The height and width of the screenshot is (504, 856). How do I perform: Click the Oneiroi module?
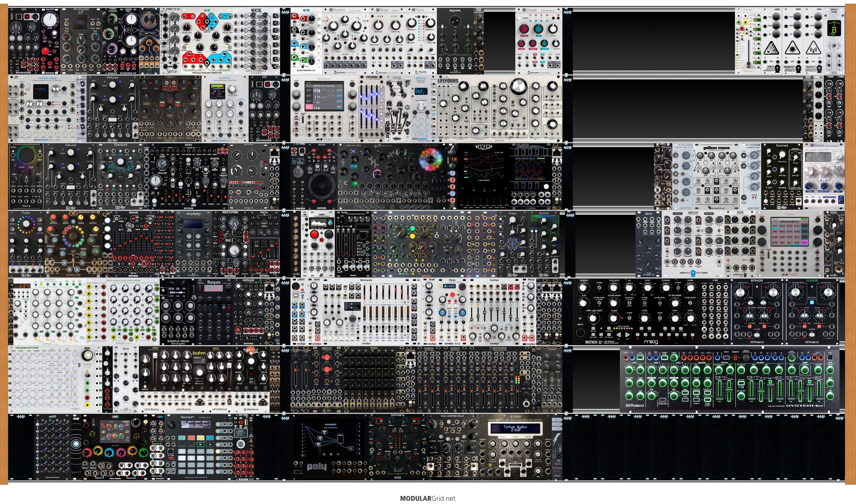pyautogui.click(x=189, y=176)
